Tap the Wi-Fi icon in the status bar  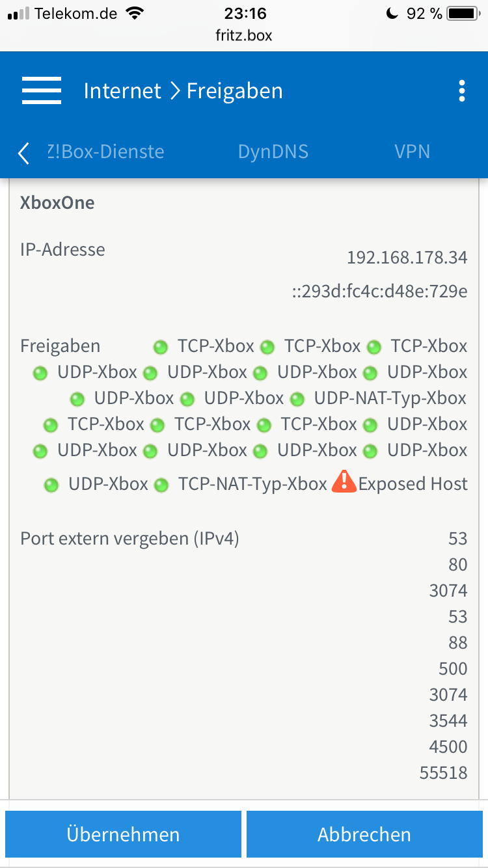click(135, 13)
